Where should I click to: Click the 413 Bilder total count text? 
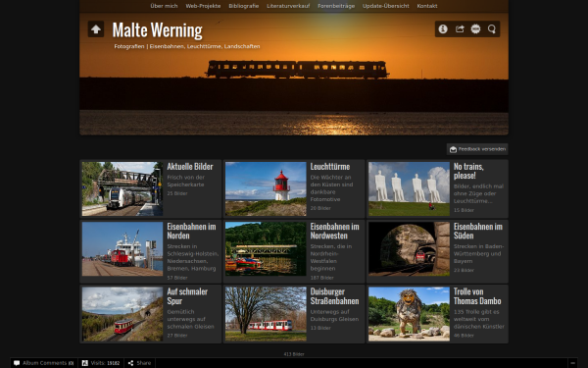(294, 354)
